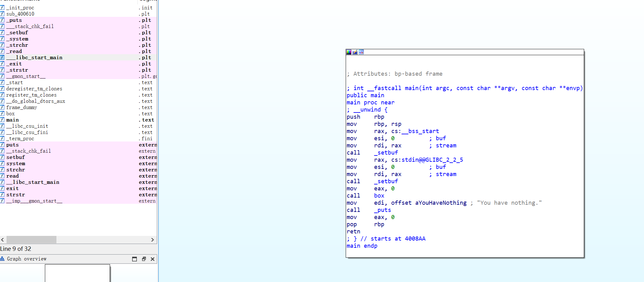Image resolution: width=644 pixels, height=282 pixels.
Task: Click the group nodes icon in node header
Action: pyautogui.click(x=361, y=52)
